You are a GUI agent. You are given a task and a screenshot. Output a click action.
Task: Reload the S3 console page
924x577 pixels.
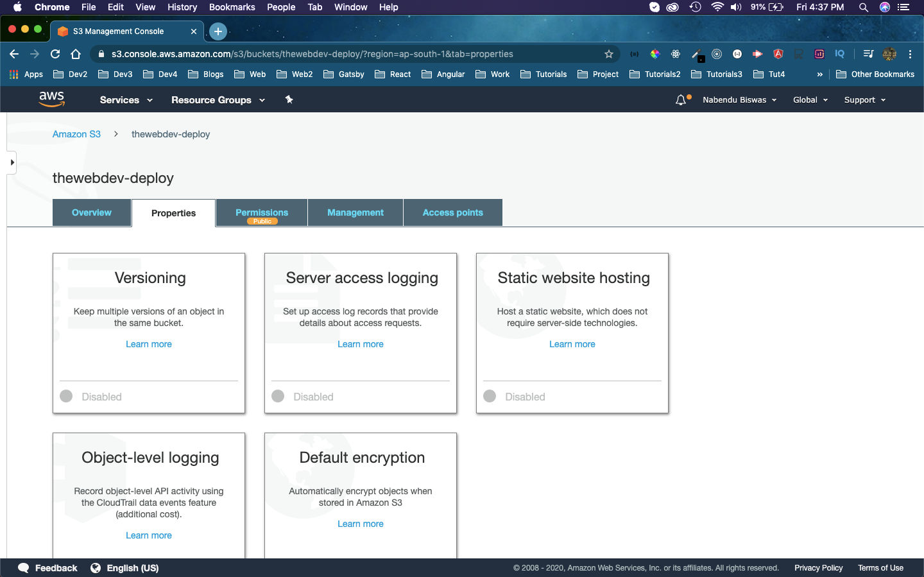[55, 54]
